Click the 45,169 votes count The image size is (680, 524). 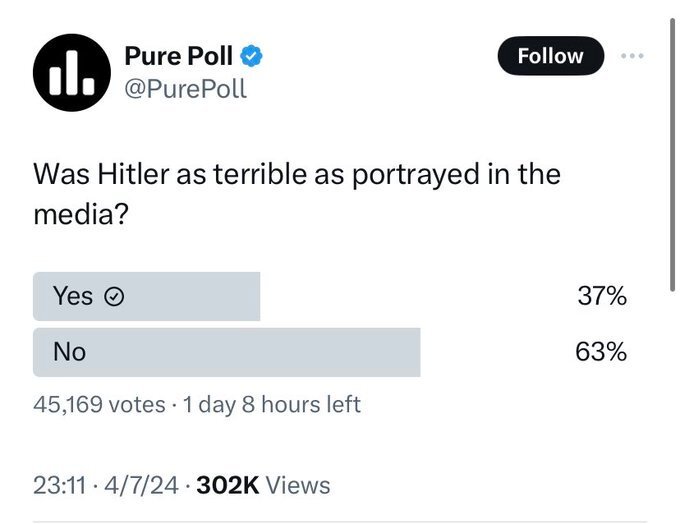(99, 405)
